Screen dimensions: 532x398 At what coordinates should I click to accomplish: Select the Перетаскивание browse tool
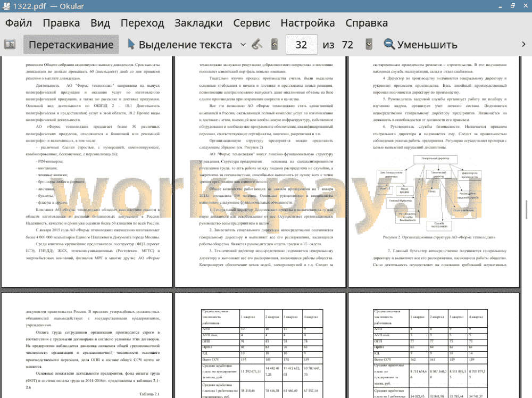click(x=71, y=45)
